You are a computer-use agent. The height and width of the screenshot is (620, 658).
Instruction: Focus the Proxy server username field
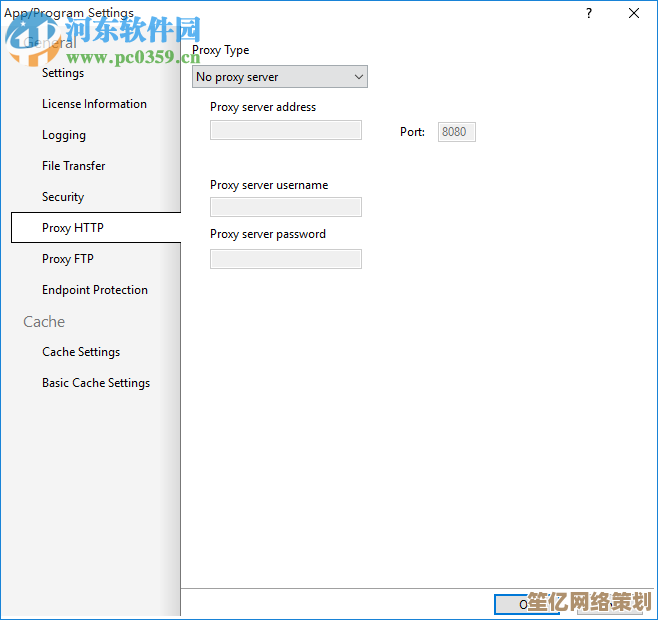286,207
